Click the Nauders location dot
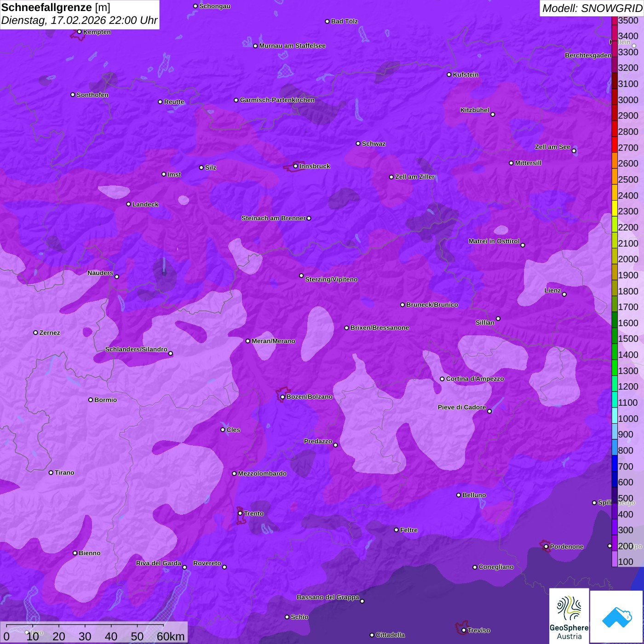This screenshot has width=644, height=644. point(117,277)
